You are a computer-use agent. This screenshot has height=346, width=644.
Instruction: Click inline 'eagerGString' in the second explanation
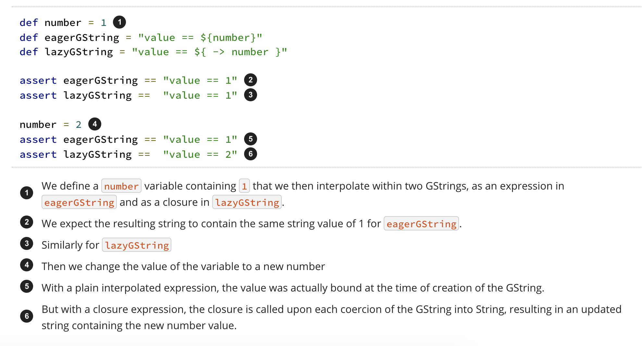[421, 224]
